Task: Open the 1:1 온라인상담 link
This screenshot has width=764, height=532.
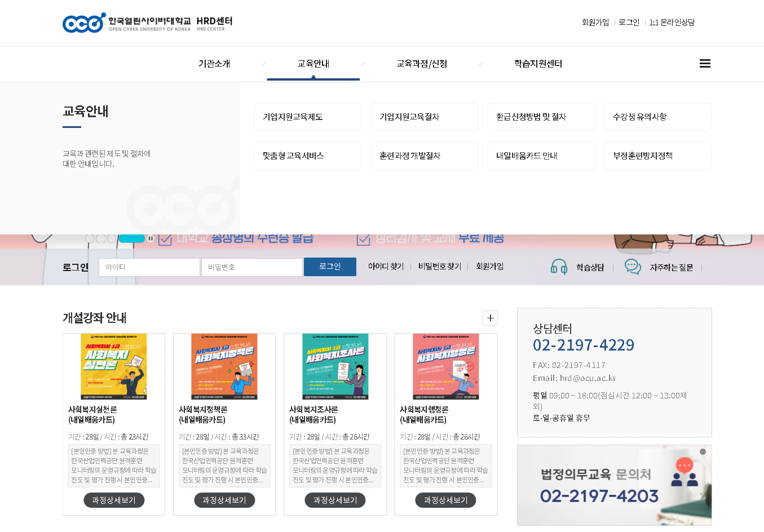Action: [671, 22]
